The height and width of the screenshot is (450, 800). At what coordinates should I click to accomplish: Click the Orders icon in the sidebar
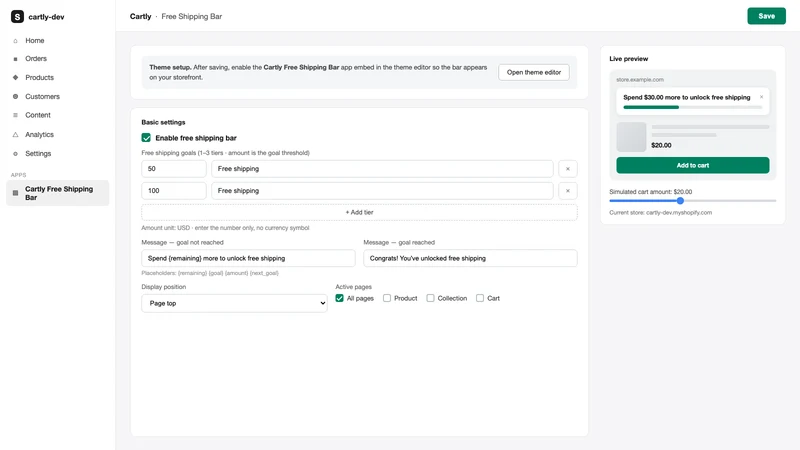(x=15, y=59)
